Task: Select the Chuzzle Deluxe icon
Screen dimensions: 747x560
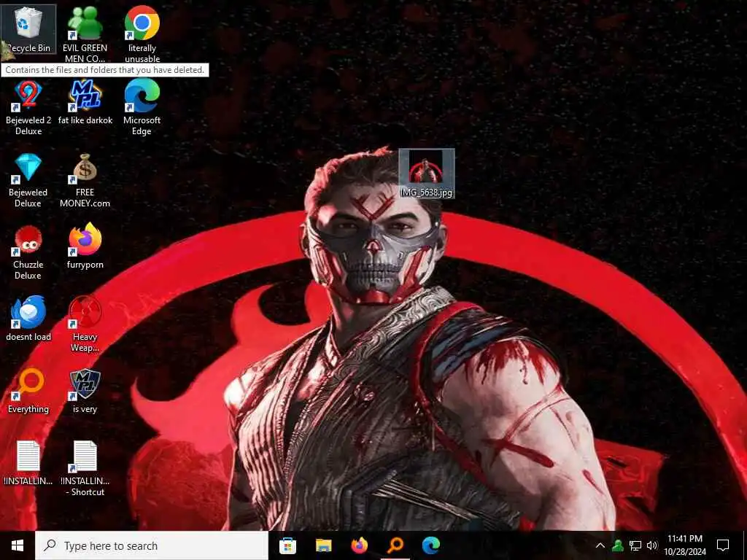Action: point(28,252)
